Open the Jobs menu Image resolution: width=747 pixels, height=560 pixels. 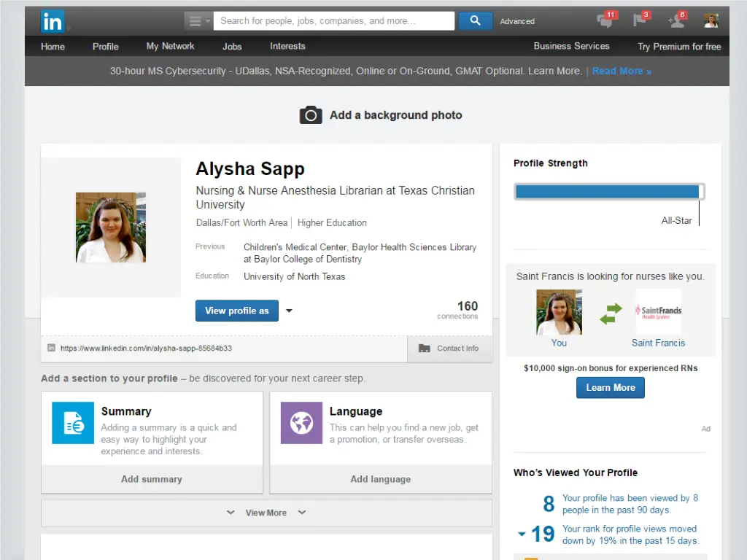[x=232, y=46]
